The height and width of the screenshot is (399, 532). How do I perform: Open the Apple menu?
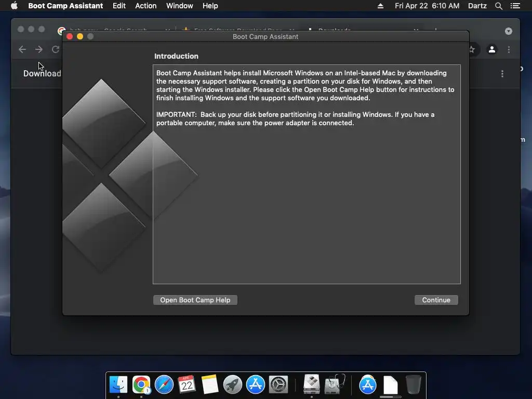point(14,6)
